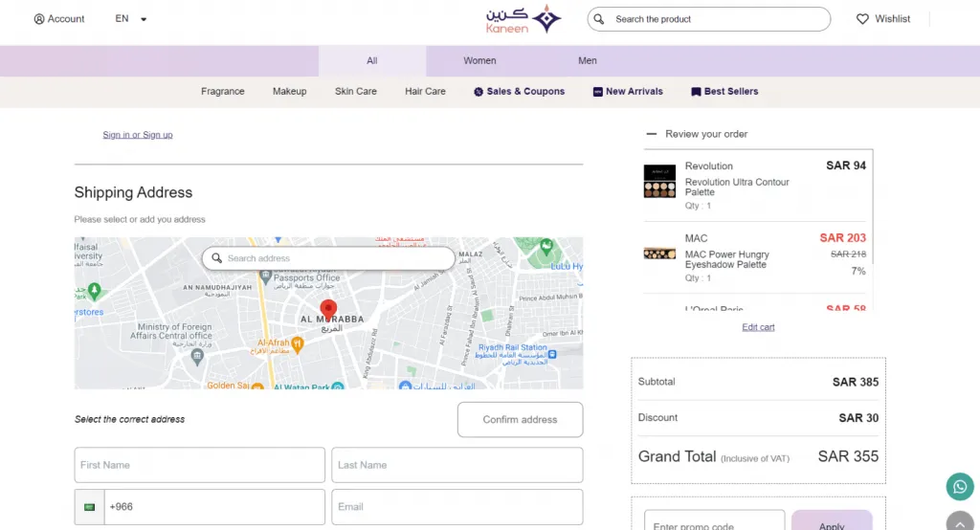Open the Skin Care menu
The width and height of the screenshot is (980, 530).
pos(356,91)
